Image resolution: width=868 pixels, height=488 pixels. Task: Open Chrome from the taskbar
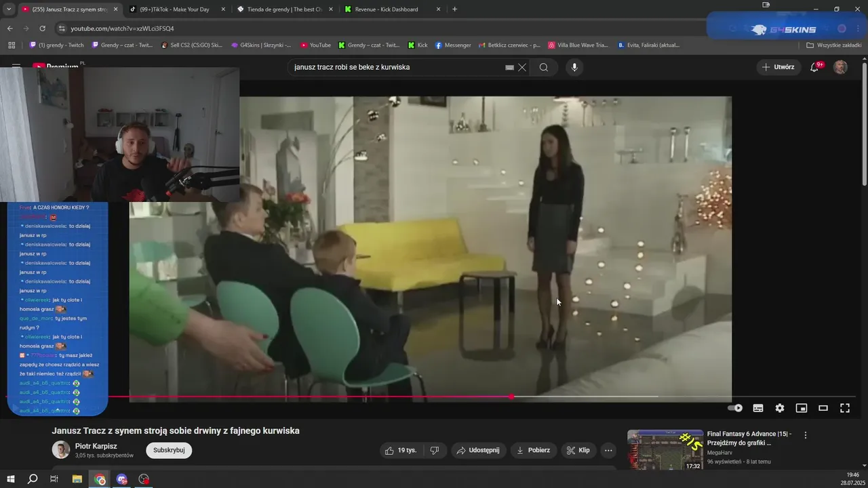click(100, 479)
